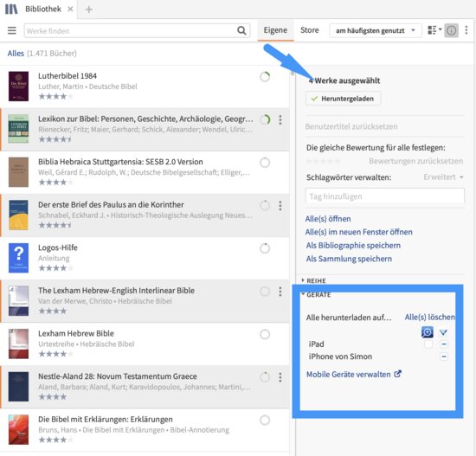The image size is (476, 456).
Task: Click Korinther commentary download status circle
Action: (265, 206)
